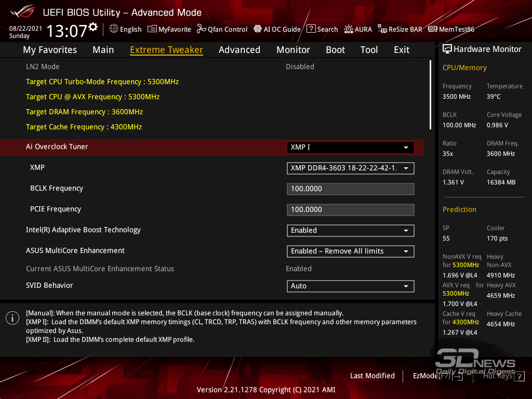The height and width of the screenshot is (399, 532).
Task: Switch to the Boot tab
Action: [336, 50]
